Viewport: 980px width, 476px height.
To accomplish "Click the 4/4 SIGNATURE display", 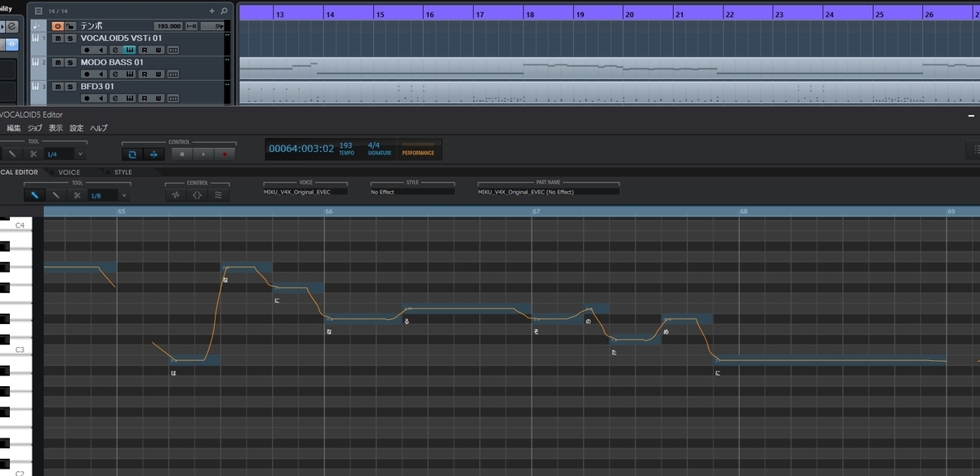I will pos(380,149).
